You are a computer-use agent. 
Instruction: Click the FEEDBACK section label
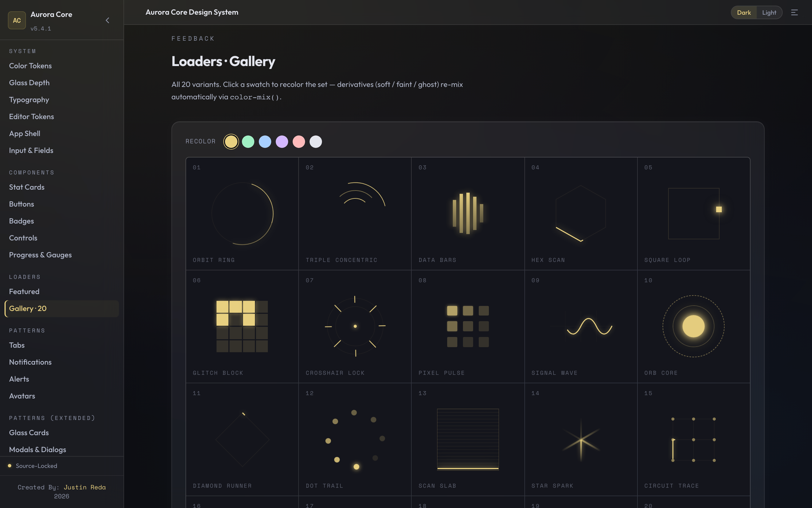pos(193,39)
